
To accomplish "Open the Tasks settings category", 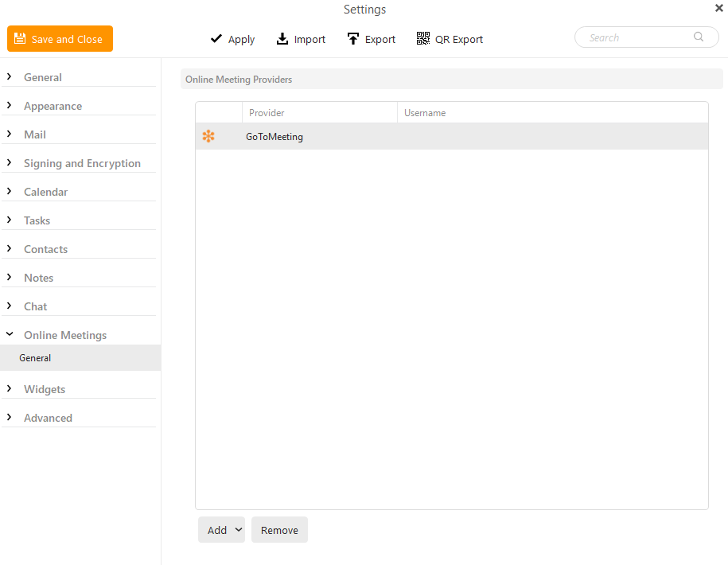I will click(x=37, y=220).
